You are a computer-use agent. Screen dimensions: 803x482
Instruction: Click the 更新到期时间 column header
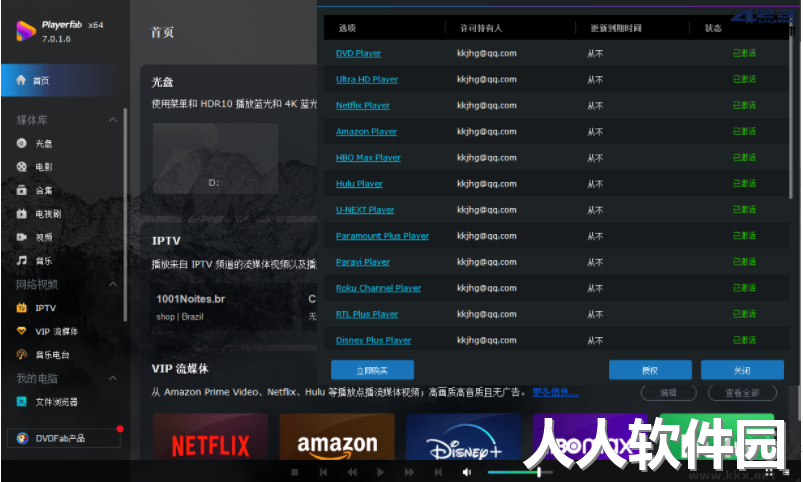pyautogui.click(x=616, y=28)
